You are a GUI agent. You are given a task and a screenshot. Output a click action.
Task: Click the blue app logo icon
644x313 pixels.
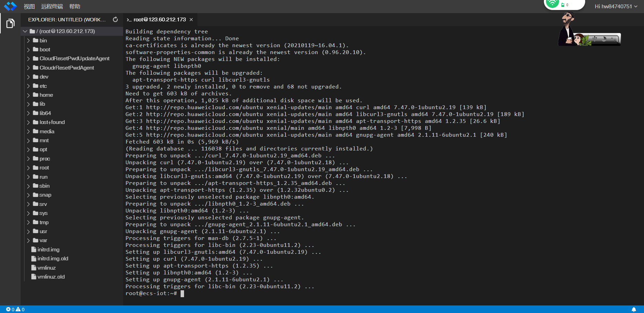pyautogui.click(x=10, y=6)
